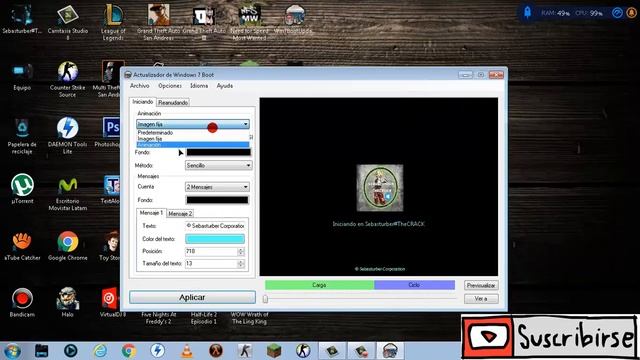Open the Bandicam desktop icon
The image size is (640, 360).
pyautogui.click(x=22, y=302)
